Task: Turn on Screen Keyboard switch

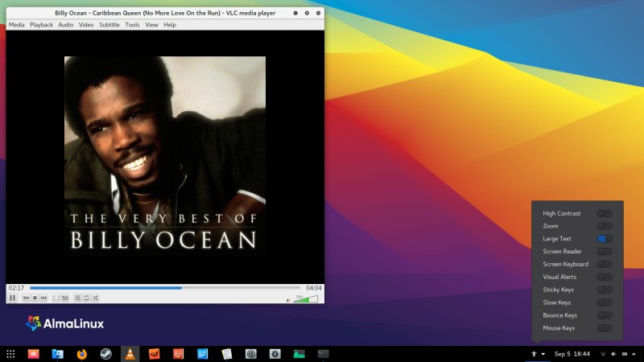Action: tap(605, 265)
